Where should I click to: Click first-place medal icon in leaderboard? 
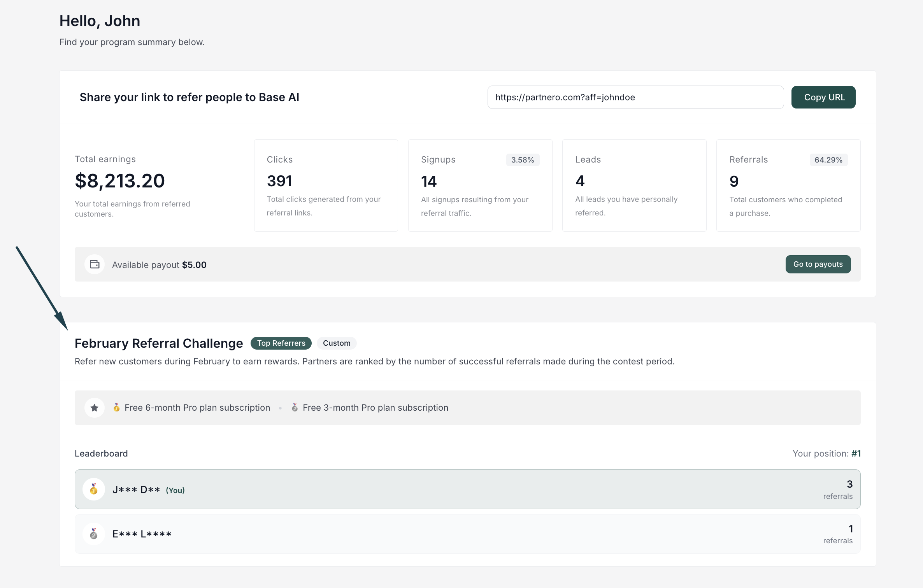94,489
